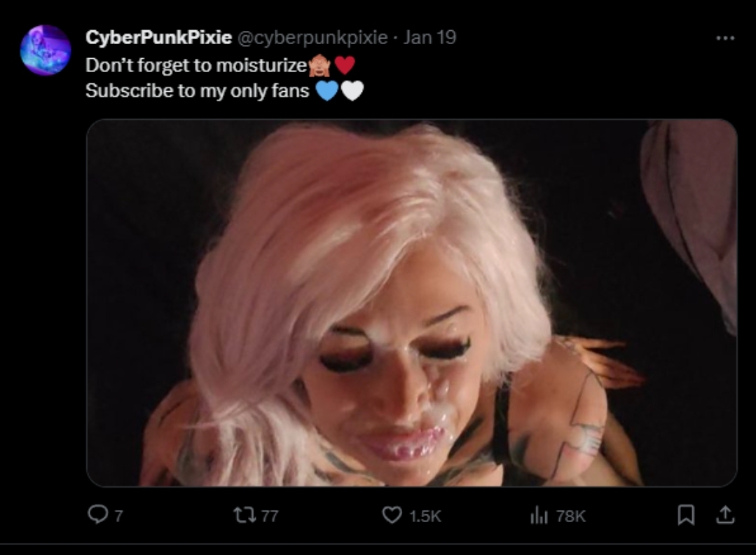Expand the attached media image
Screen dimensions: 756x555
(412, 303)
